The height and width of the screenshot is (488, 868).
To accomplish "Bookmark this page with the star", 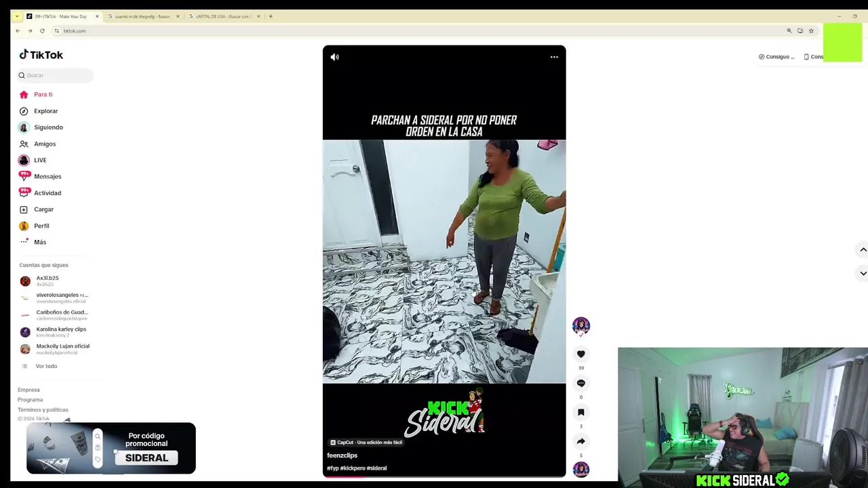I will [x=811, y=30].
